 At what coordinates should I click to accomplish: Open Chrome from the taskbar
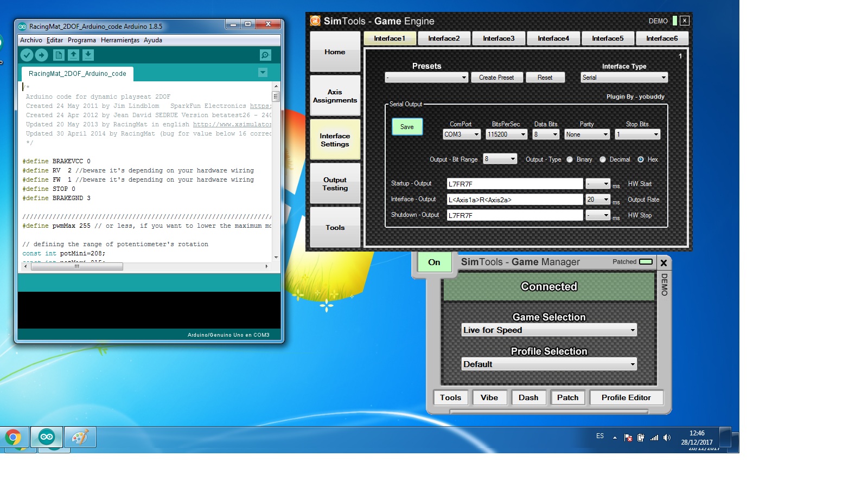(x=13, y=437)
